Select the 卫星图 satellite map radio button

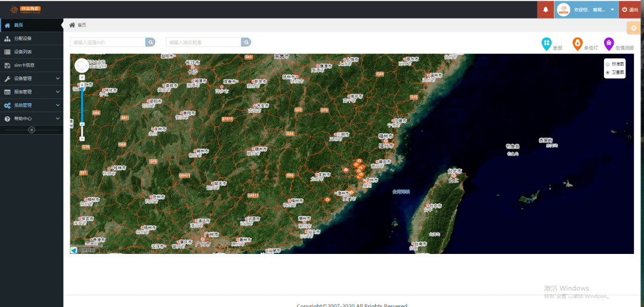point(608,72)
